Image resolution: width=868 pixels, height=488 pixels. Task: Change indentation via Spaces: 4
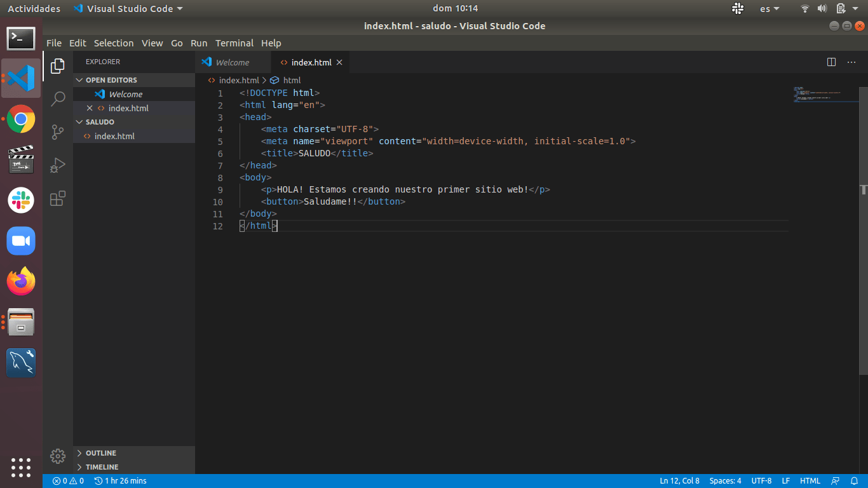(x=725, y=481)
